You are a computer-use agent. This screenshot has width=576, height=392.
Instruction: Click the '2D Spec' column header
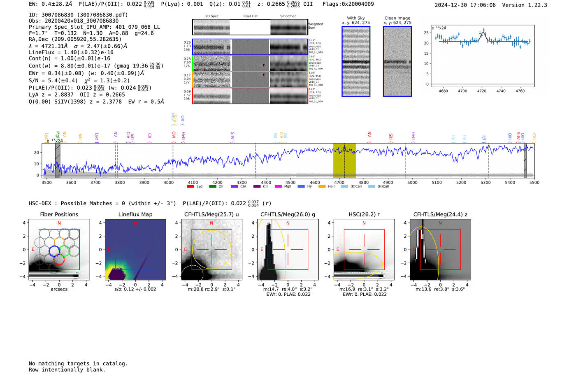click(x=212, y=16)
